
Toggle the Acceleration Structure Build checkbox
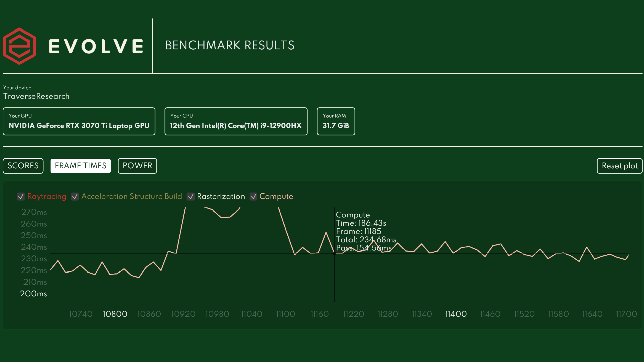(75, 197)
